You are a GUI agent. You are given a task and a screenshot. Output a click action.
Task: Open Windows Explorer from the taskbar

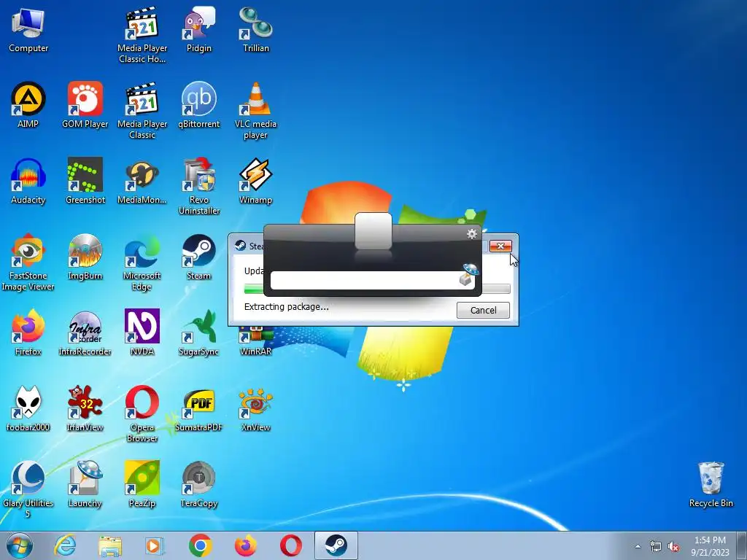pyautogui.click(x=110, y=545)
